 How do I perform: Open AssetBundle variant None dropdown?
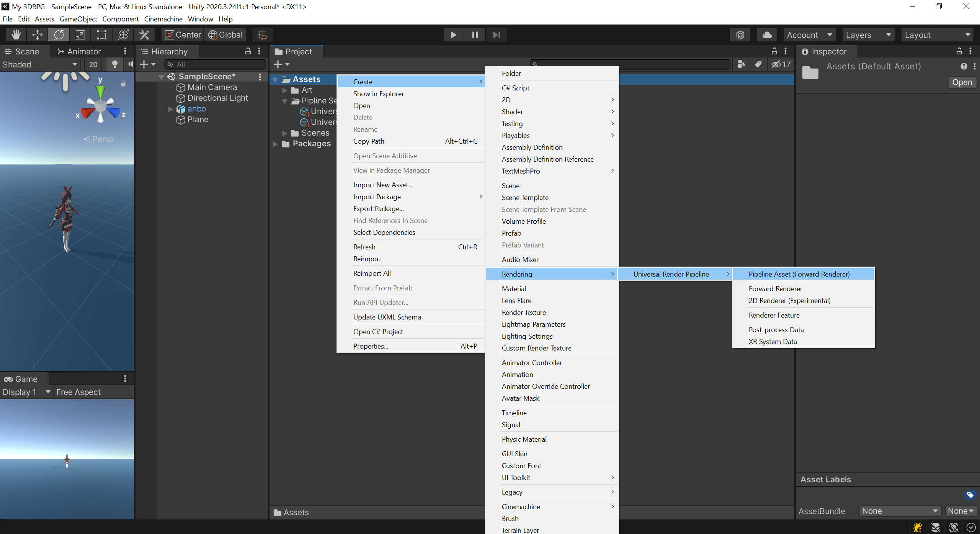(961, 511)
